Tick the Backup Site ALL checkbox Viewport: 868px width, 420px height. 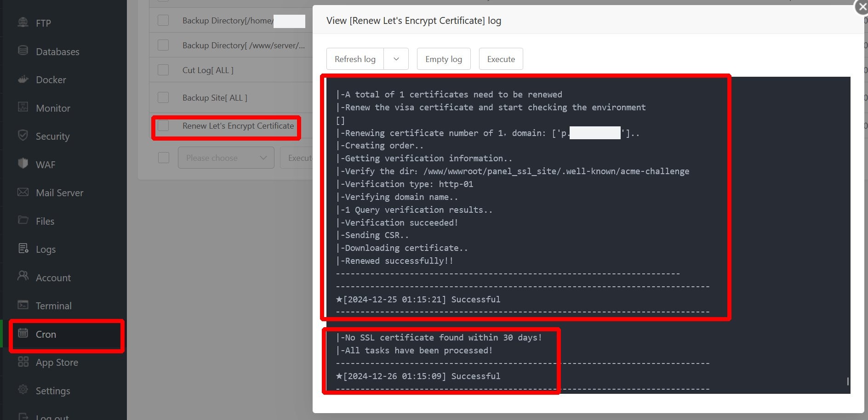tap(163, 97)
